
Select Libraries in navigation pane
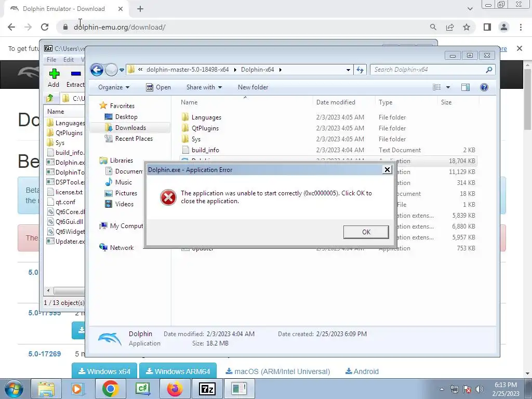click(121, 161)
